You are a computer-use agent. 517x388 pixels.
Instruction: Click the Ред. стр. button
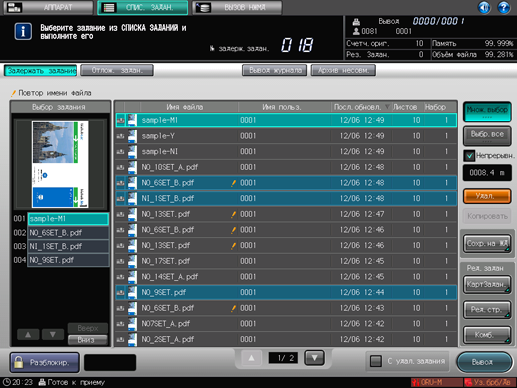[487, 310]
